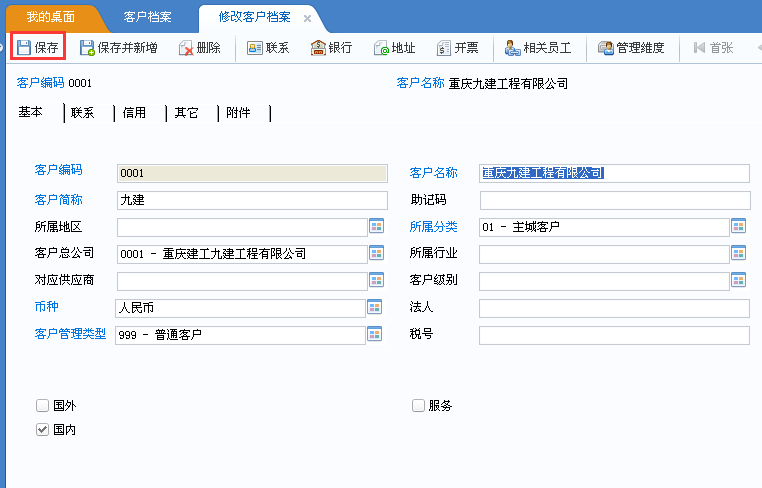762x488 pixels.
Task: Click the 所属地区 input field
Action: coord(242,227)
